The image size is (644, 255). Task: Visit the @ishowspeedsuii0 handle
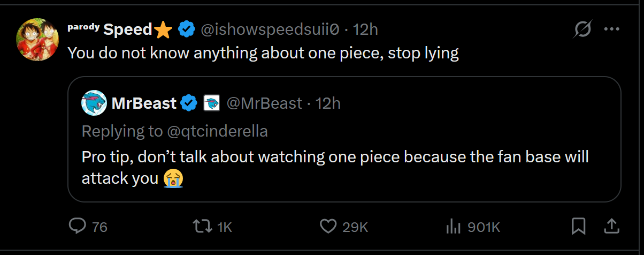point(270,29)
